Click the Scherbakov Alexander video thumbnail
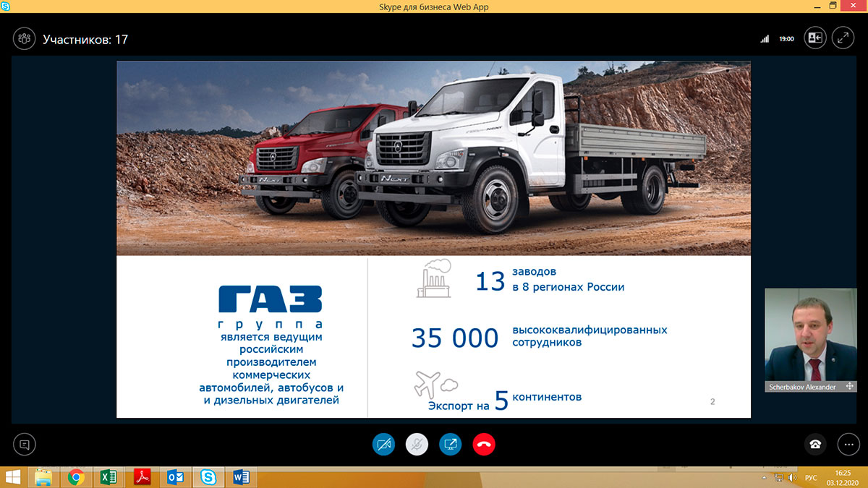868x488 pixels. coord(800,335)
